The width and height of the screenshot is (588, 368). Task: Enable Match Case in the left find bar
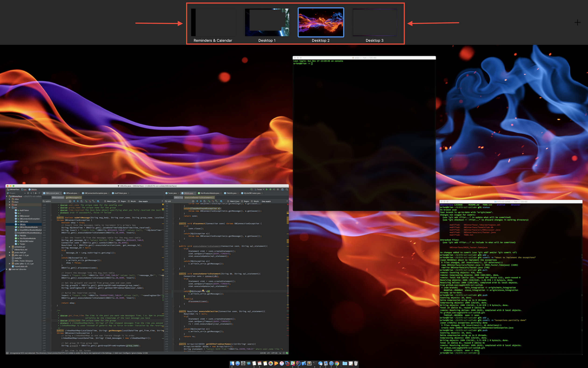pyautogui.click(x=105, y=201)
